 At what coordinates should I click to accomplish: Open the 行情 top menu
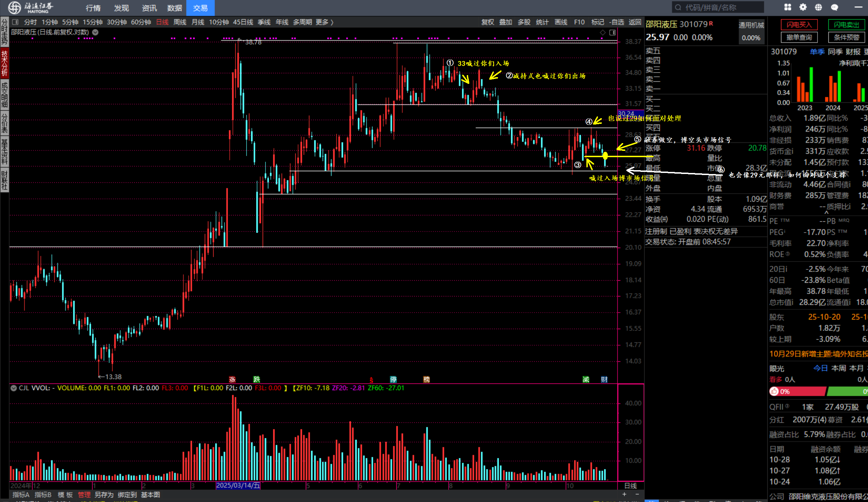coord(93,8)
